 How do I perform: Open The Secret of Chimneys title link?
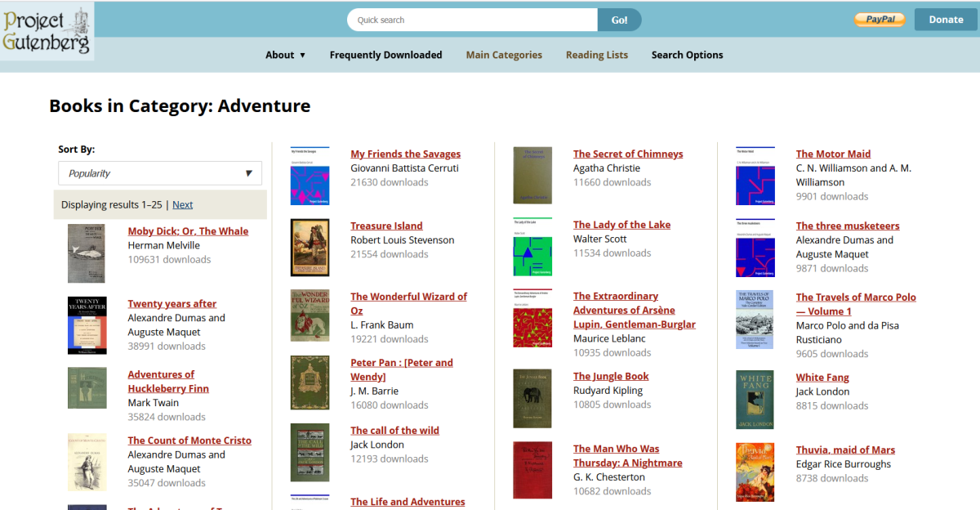coord(628,154)
